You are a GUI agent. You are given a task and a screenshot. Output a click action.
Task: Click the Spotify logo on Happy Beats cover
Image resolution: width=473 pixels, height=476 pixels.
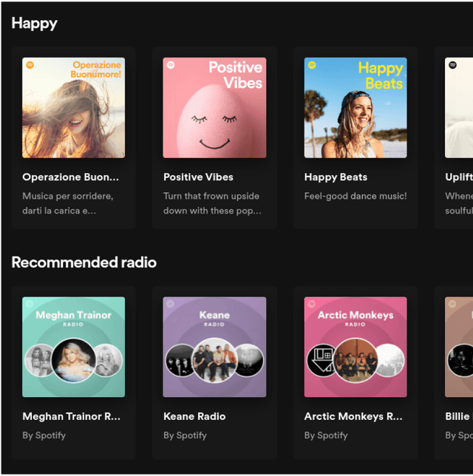pos(312,65)
